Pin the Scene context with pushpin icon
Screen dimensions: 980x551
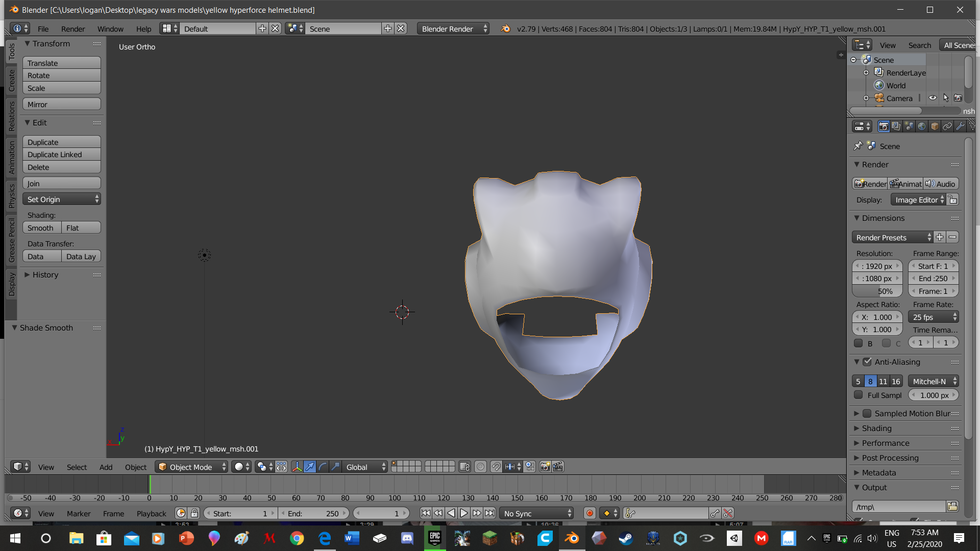point(858,146)
